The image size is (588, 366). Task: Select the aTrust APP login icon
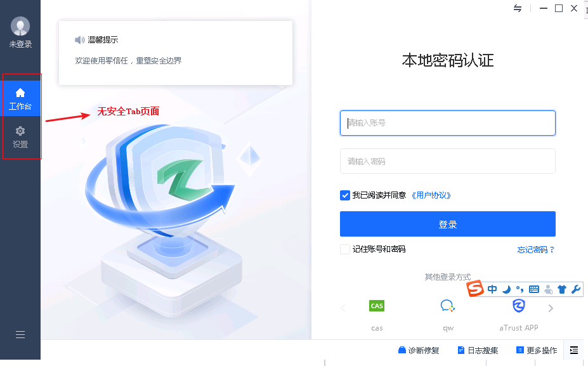519,306
